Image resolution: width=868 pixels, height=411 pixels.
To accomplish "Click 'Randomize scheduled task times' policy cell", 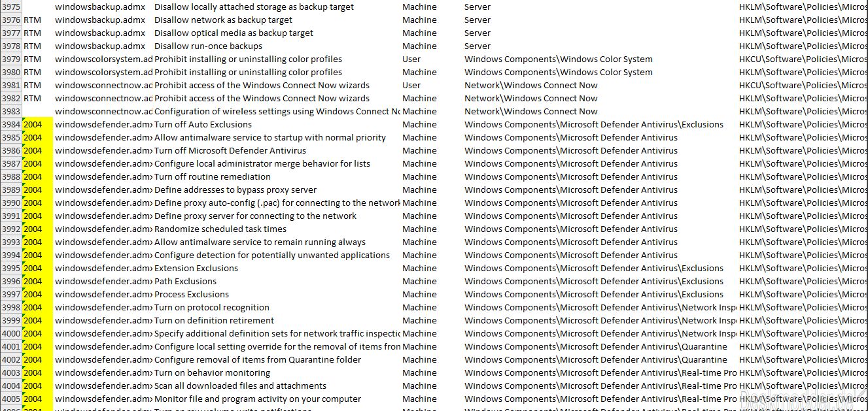I will tap(220, 229).
